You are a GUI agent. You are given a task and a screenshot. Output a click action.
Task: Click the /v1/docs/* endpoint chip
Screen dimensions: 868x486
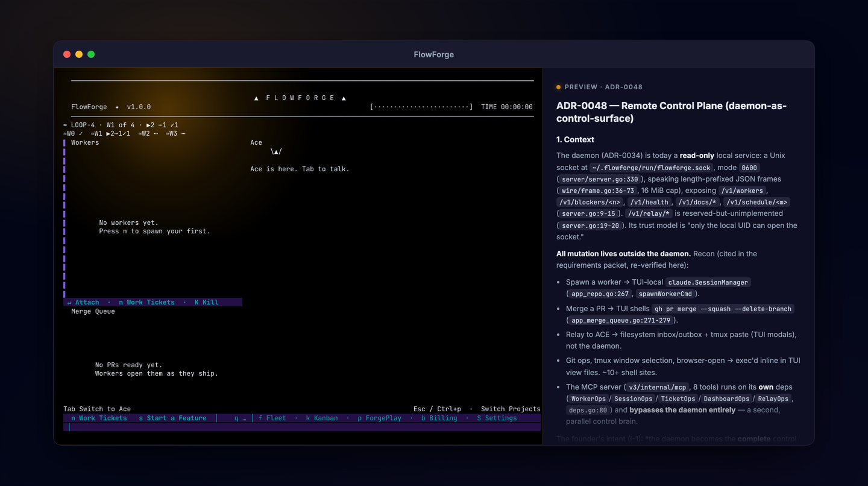[697, 202]
